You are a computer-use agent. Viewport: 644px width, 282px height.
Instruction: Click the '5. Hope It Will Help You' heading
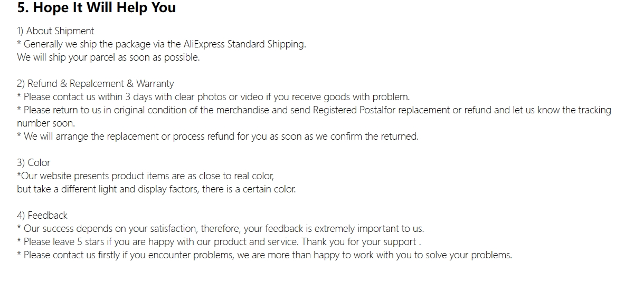click(97, 8)
